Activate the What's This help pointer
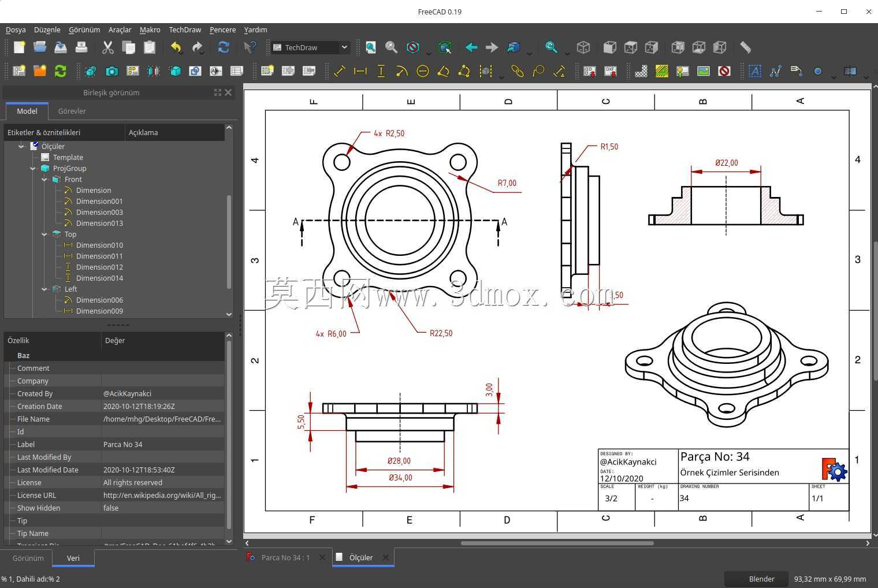Viewport: 878px width, 588px height. 250,47
